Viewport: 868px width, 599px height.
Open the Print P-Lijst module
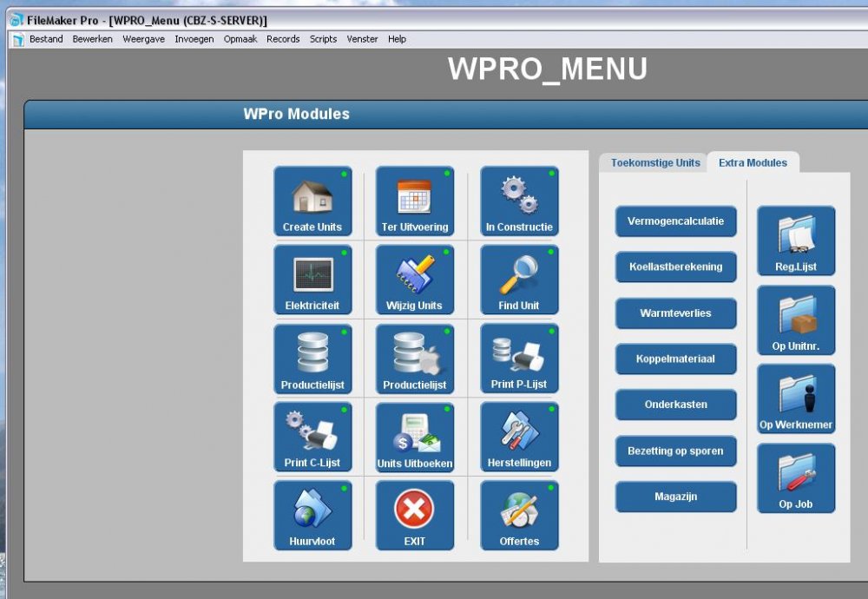point(519,359)
